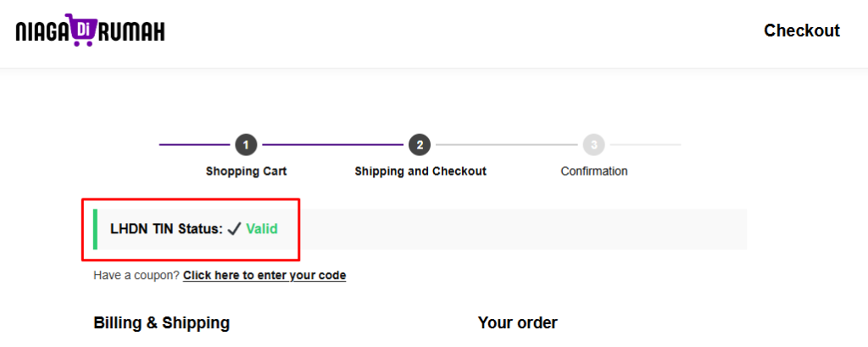Screen dimensions: 868x347
Task: Click the Billing & Shipping heading
Action: coord(161,323)
